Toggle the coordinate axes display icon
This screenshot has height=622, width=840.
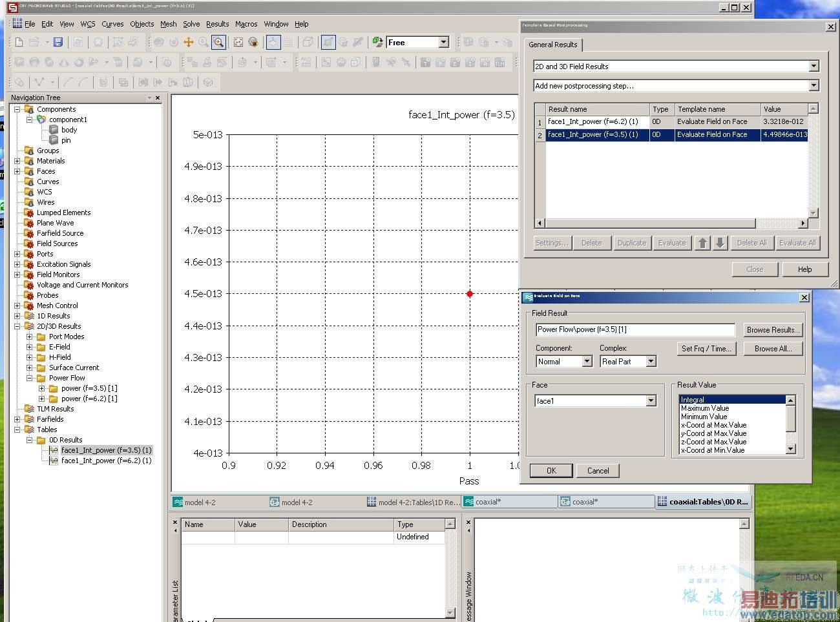pos(273,42)
